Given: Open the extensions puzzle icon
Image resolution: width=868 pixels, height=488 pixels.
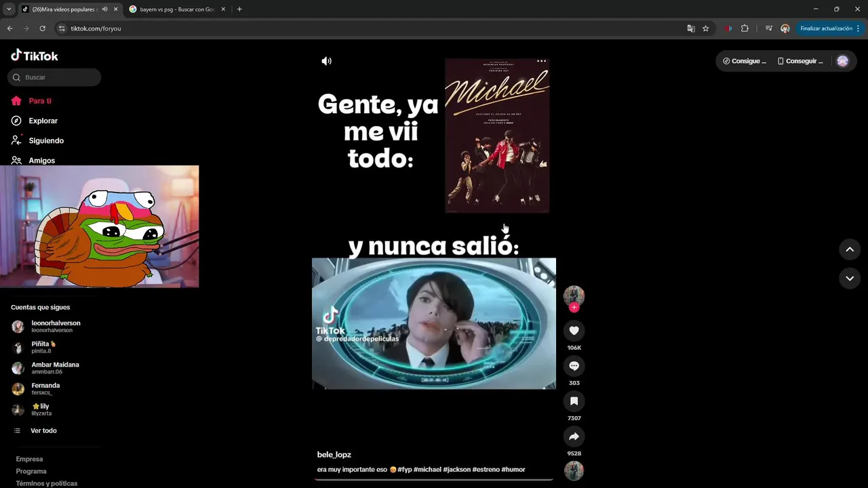Looking at the screenshot, I should click(x=745, y=28).
